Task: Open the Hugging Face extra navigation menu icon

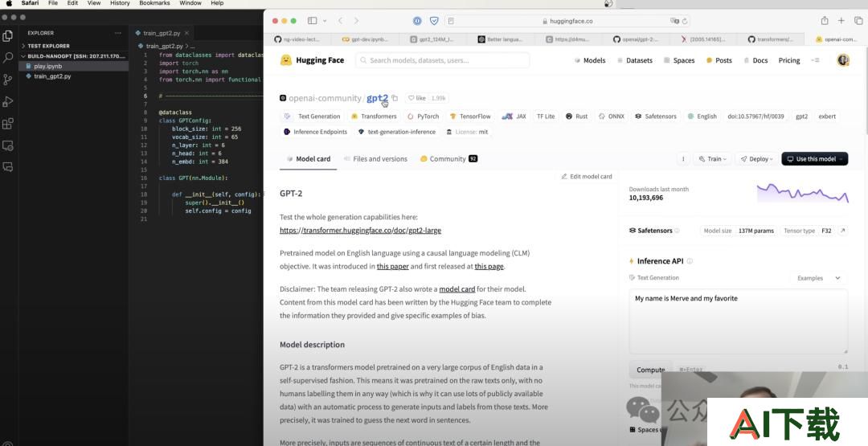Action: click(x=816, y=60)
